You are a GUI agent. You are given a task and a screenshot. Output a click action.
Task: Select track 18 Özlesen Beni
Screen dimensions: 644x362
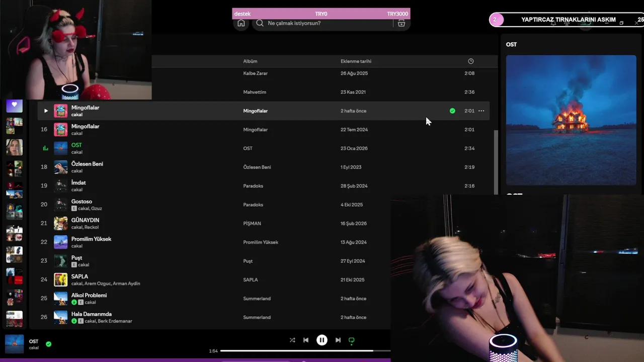(87, 164)
